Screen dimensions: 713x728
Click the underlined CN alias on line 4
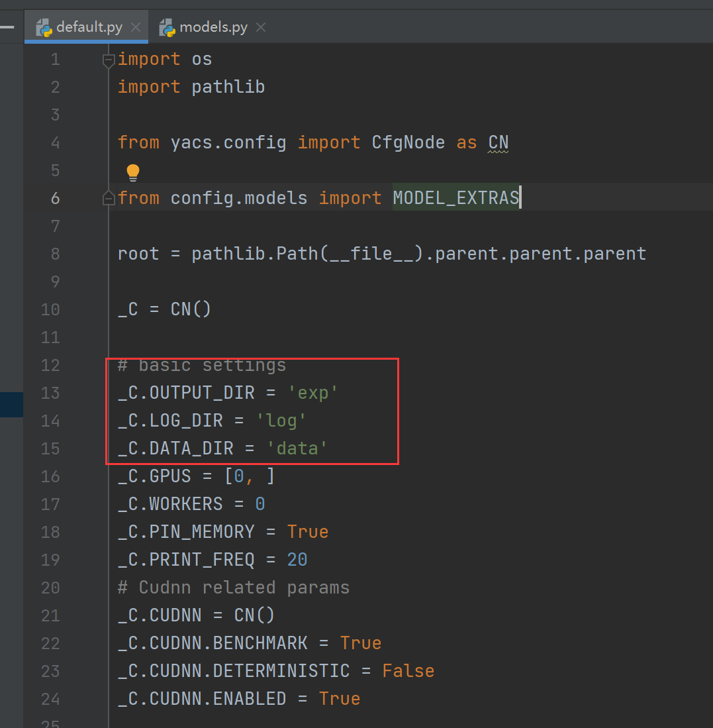(499, 142)
